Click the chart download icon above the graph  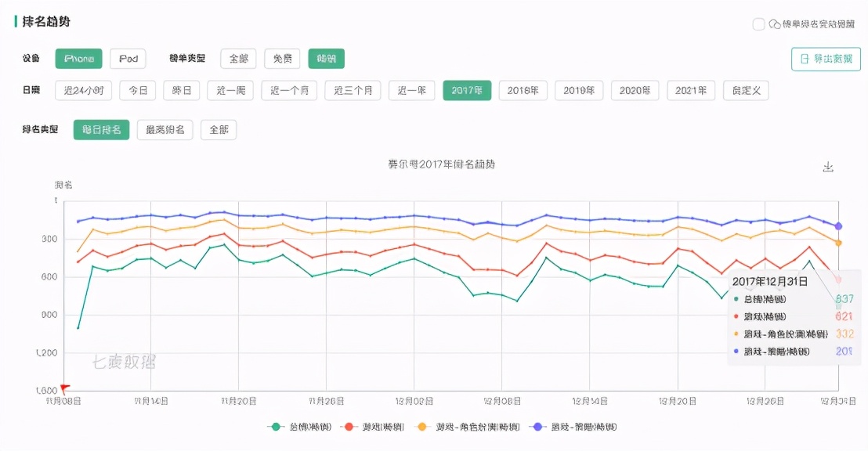pos(828,166)
